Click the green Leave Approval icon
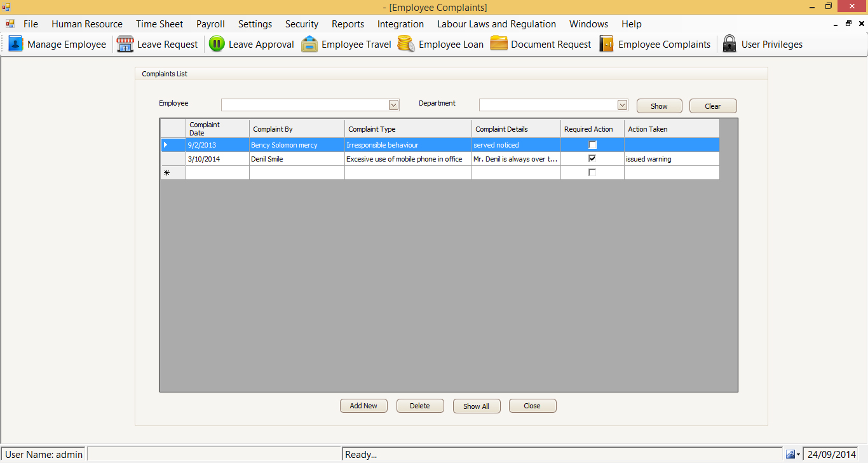 tap(217, 45)
